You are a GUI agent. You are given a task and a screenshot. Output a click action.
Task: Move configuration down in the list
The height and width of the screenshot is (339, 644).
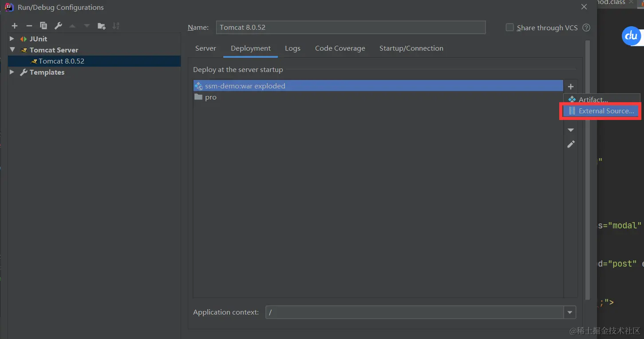(87, 26)
